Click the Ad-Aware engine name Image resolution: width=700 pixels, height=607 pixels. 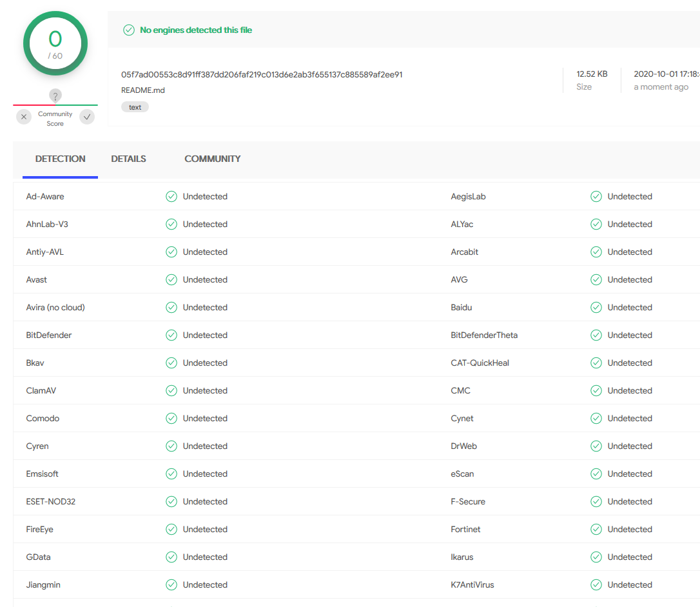pos(45,197)
